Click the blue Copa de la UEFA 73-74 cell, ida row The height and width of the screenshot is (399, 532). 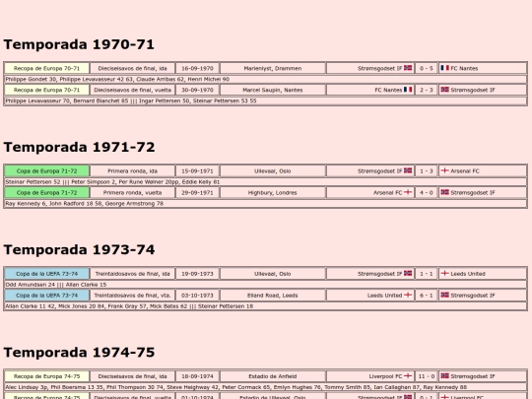[47, 274]
